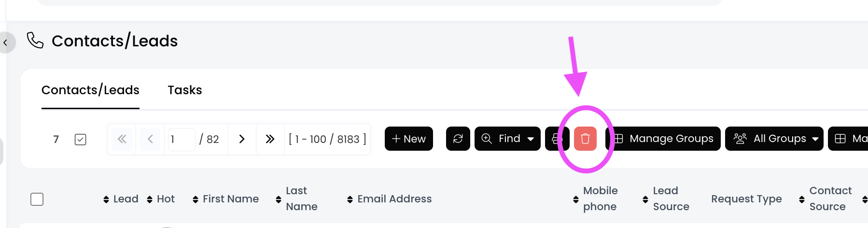868x228 pixels.
Task: Jump to the last page arrow
Action: tap(270, 139)
